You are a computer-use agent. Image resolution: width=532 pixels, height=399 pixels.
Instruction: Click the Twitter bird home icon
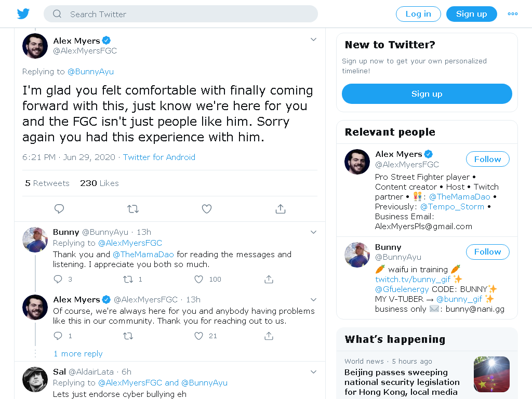pyautogui.click(x=23, y=14)
